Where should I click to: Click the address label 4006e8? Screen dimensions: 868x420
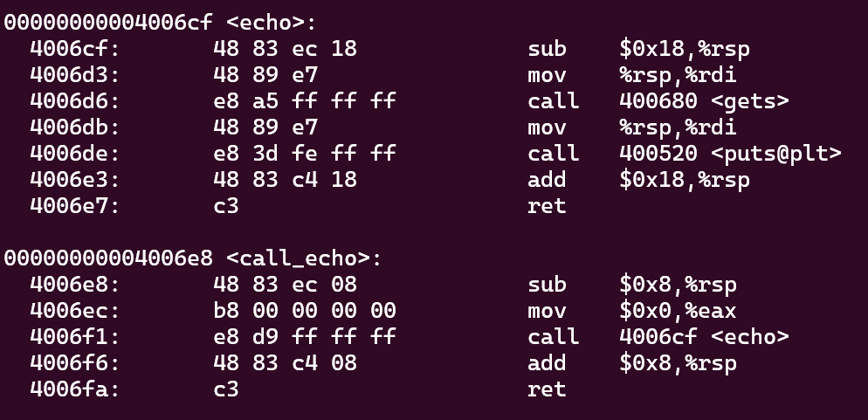click(74, 285)
